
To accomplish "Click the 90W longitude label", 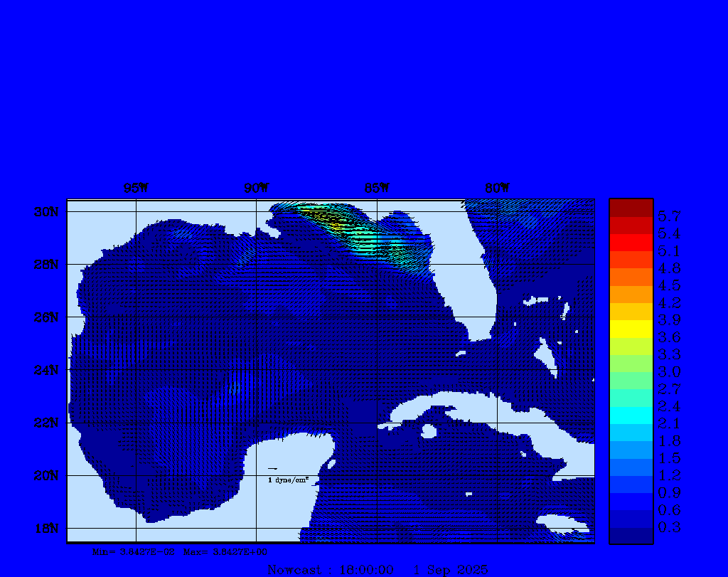I will click(x=257, y=188).
